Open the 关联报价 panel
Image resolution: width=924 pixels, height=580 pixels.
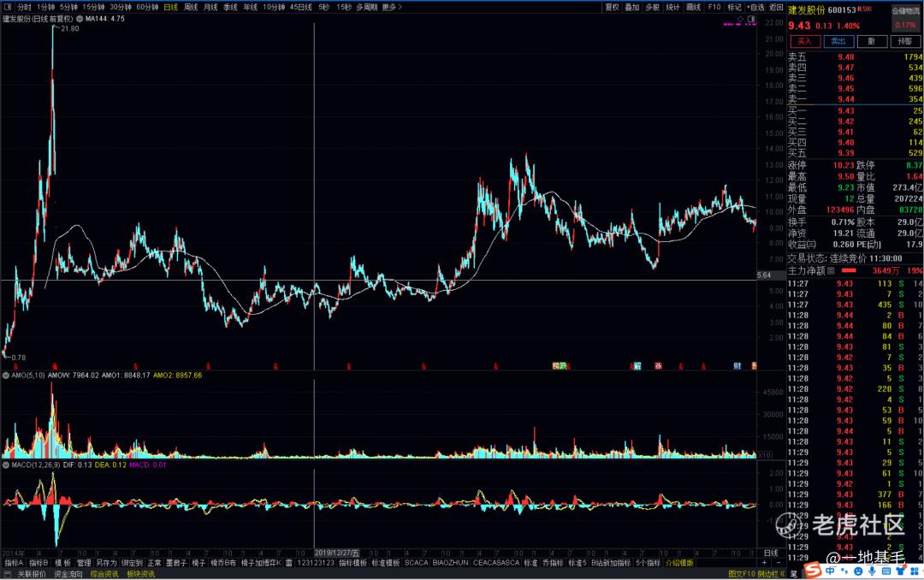point(32,574)
